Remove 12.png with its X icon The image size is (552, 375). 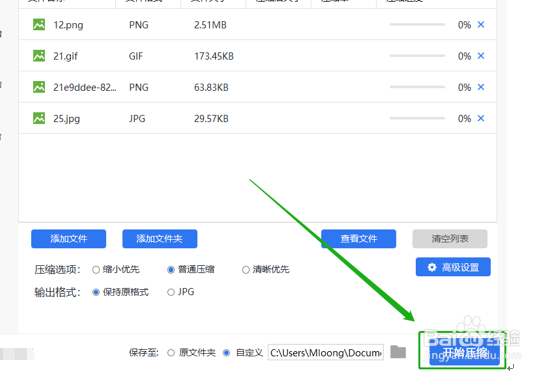481,25
